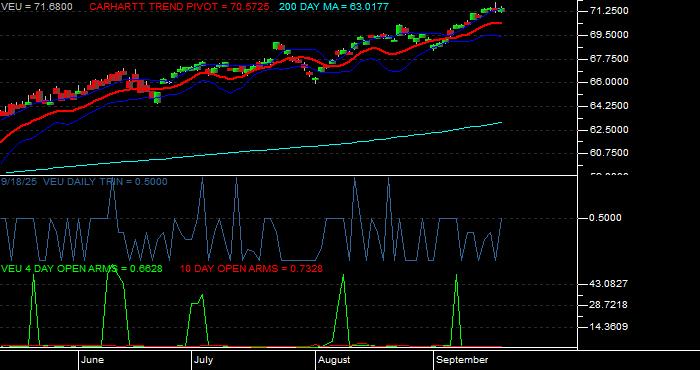The height and width of the screenshot is (370, 700).
Task: Select the latest candlestick near 71.68
Action: tap(502, 9)
